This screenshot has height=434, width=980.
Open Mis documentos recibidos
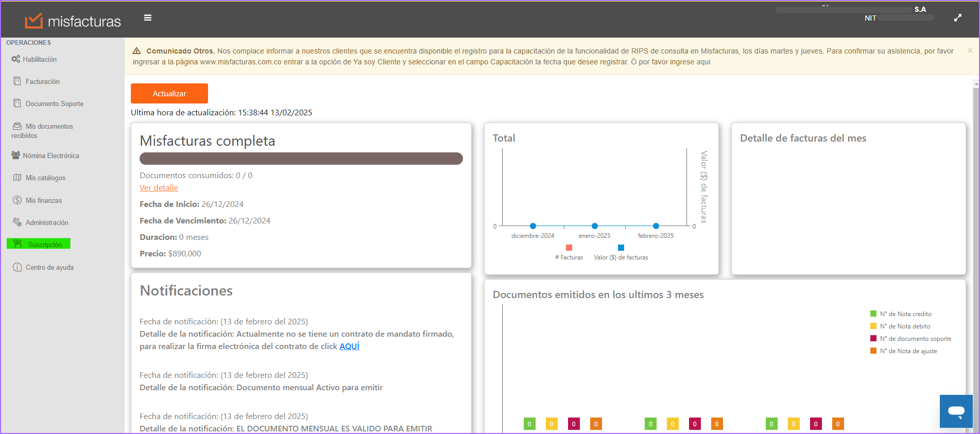click(x=42, y=131)
